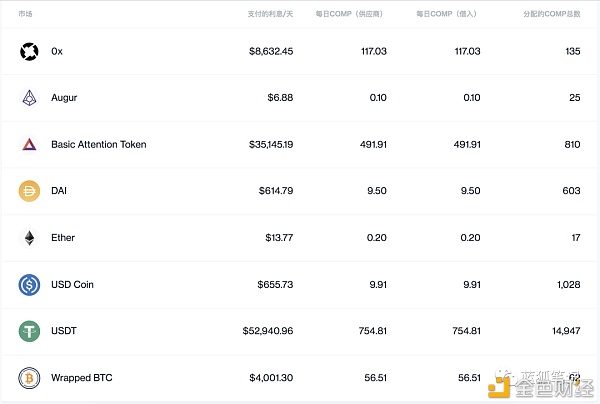Select the $13.77 interest value
600x404 pixels.
point(279,238)
